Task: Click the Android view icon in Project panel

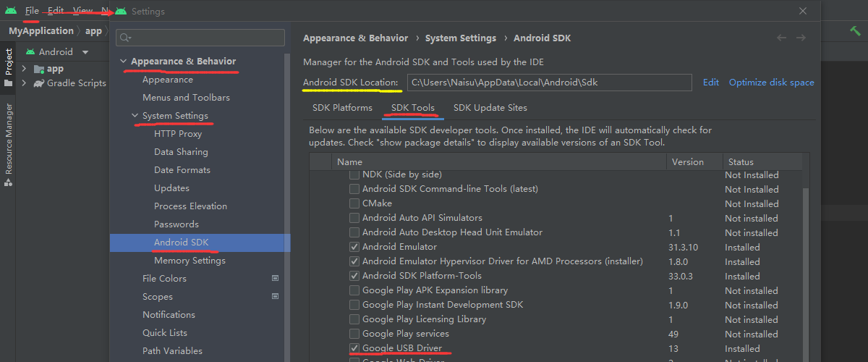Action: click(x=30, y=52)
